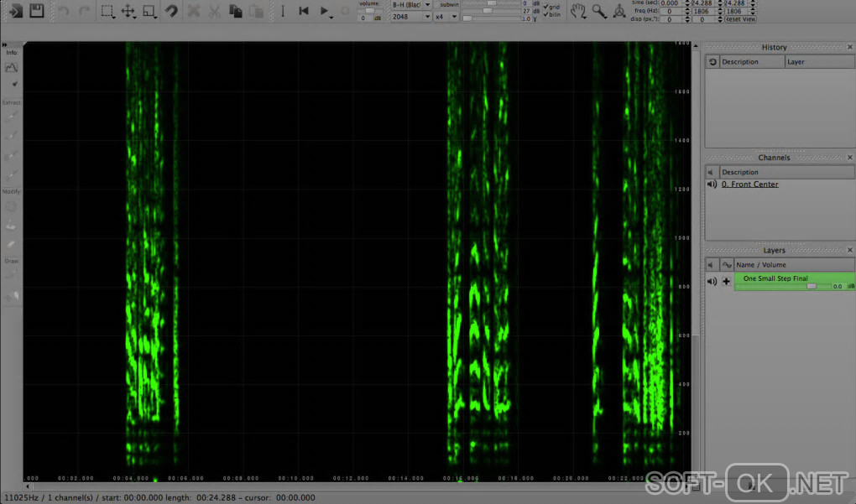Start playback with the play button
This screenshot has width=856, height=504.
click(x=324, y=10)
